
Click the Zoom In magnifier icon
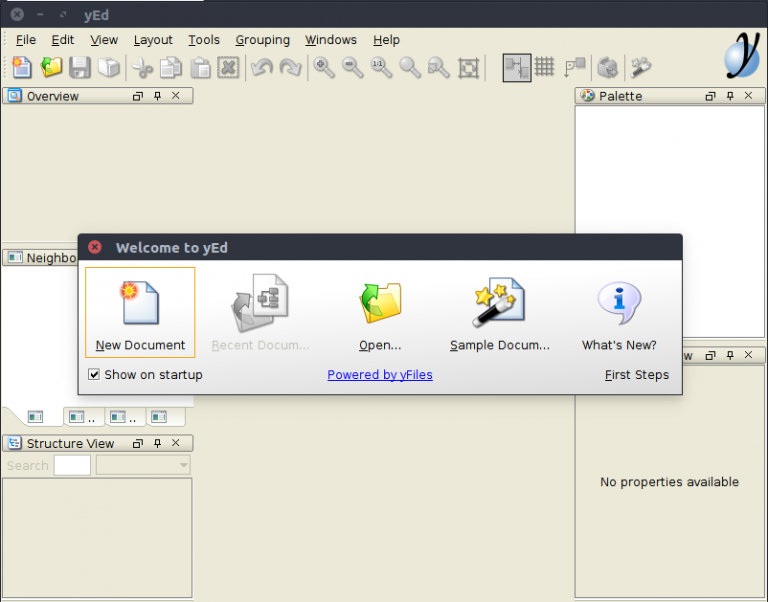(x=324, y=68)
